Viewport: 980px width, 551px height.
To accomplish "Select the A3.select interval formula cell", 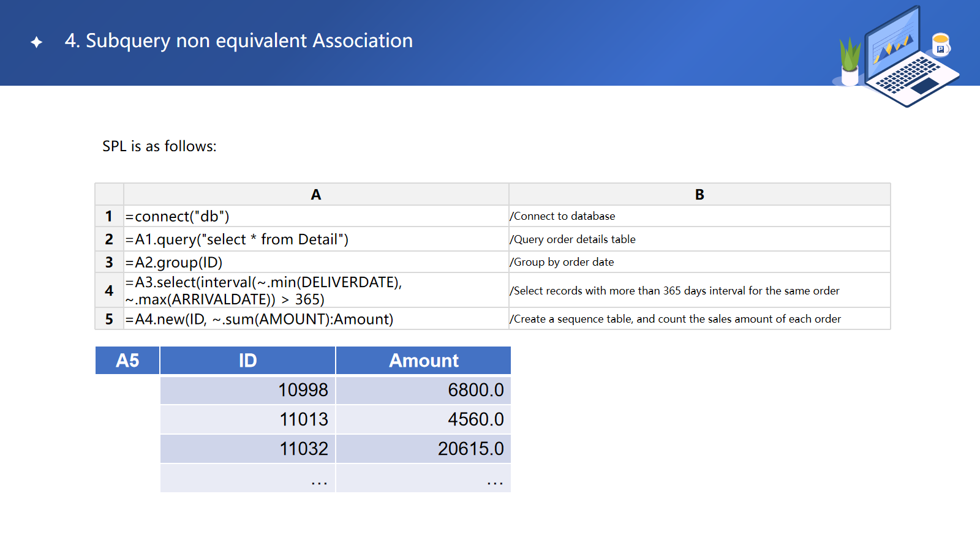I will coord(315,290).
